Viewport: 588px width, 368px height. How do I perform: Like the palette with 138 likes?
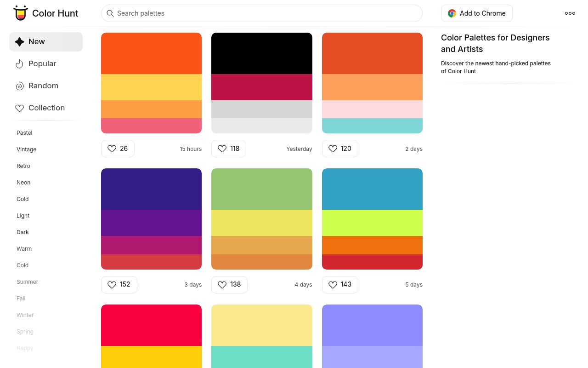229,285
